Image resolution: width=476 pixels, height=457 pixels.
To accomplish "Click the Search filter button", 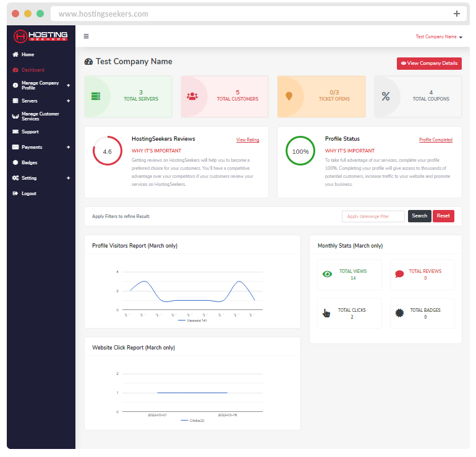I will [x=419, y=216].
